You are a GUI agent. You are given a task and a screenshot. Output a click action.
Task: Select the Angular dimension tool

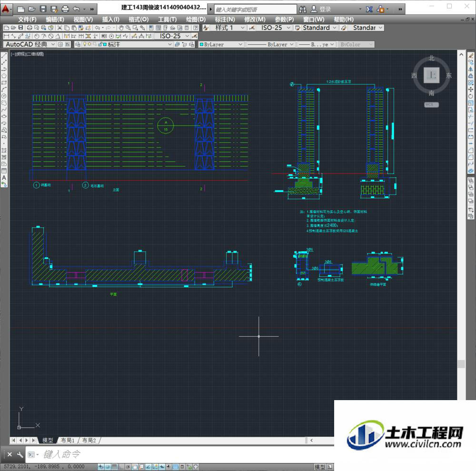[58, 36]
